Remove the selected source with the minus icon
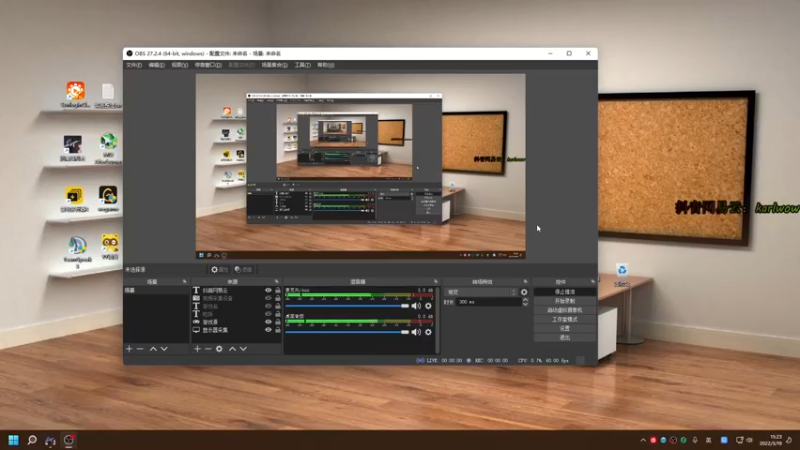The width and height of the screenshot is (800, 450). pyautogui.click(x=208, y=349)
